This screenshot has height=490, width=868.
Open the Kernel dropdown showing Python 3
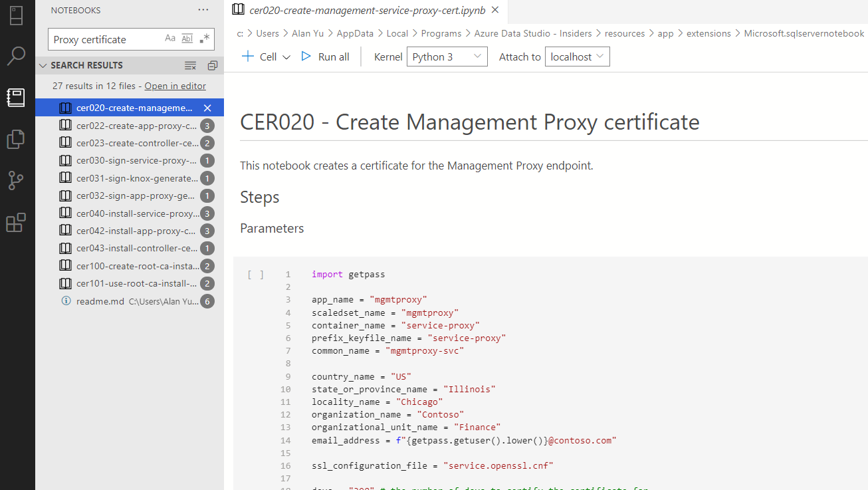click(447, 57)
